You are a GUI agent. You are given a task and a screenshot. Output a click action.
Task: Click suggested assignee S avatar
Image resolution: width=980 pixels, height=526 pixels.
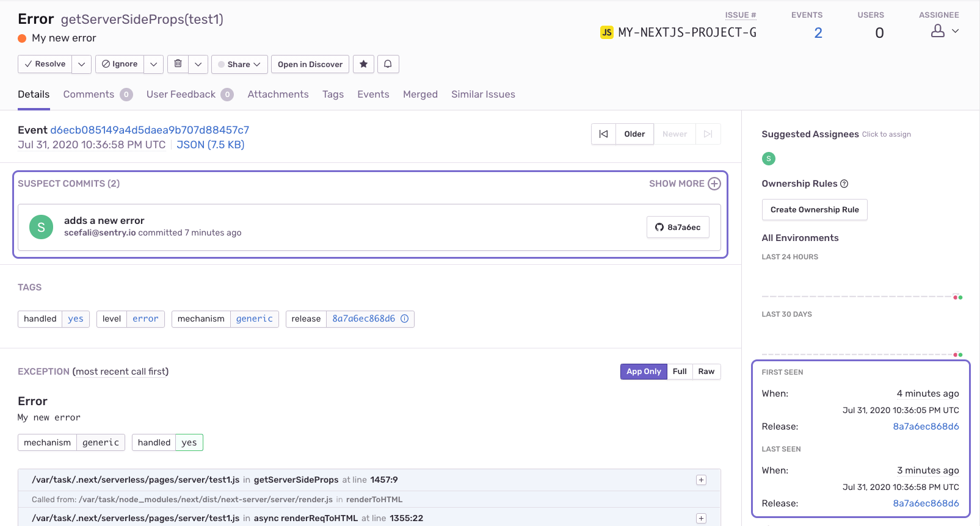tap(769, 159)
